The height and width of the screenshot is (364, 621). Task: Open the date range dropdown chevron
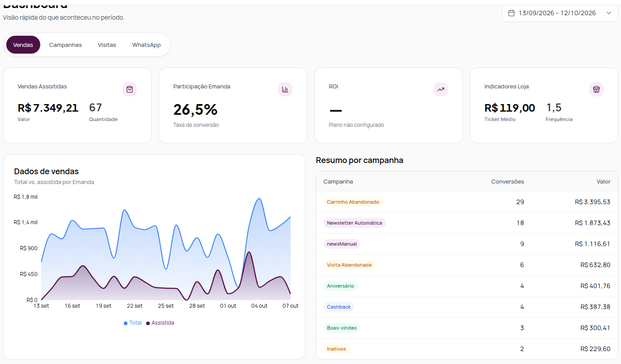click(609, 13)
